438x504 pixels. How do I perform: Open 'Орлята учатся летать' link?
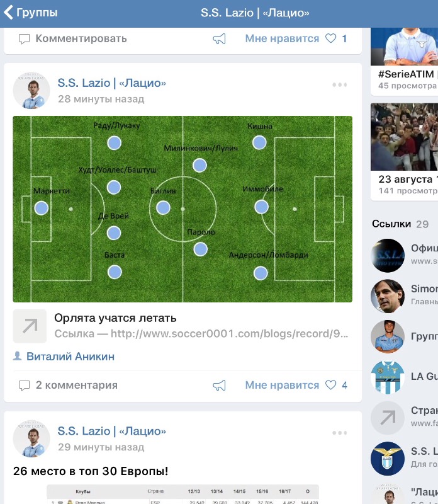click(115, 318)
